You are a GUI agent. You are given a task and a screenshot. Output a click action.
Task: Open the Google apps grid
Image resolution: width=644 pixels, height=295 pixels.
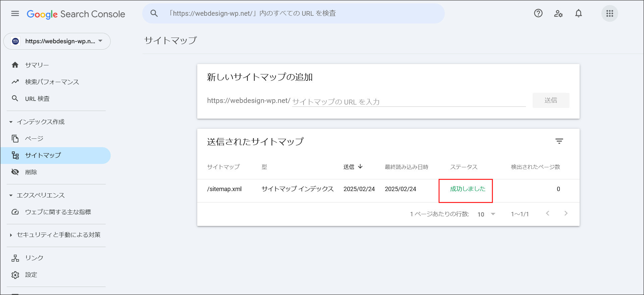610,13
